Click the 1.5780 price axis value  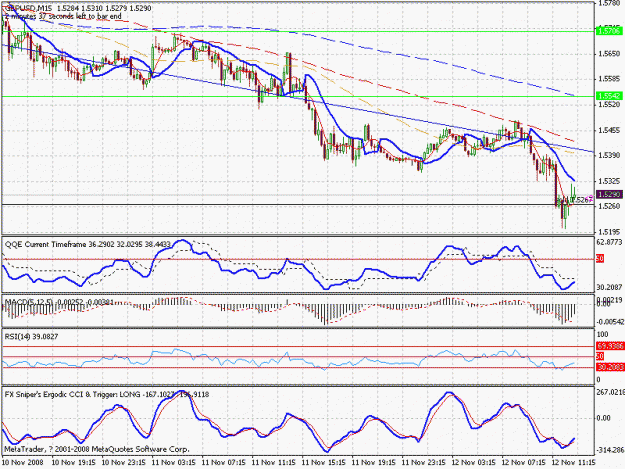[609, 4]
